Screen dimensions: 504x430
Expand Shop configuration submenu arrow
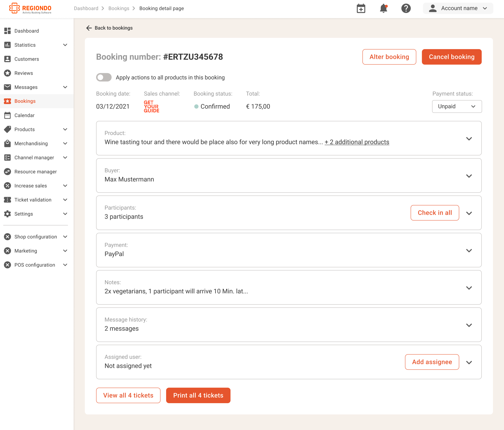click(x=65, y=237)
